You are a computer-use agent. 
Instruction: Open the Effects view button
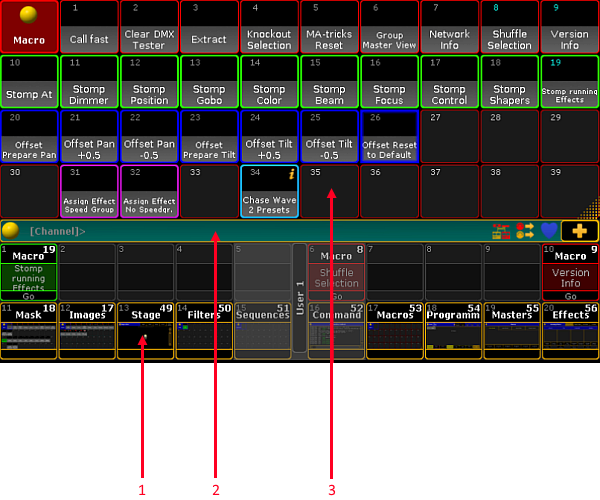pyautogui.click(x=570, y=331)
